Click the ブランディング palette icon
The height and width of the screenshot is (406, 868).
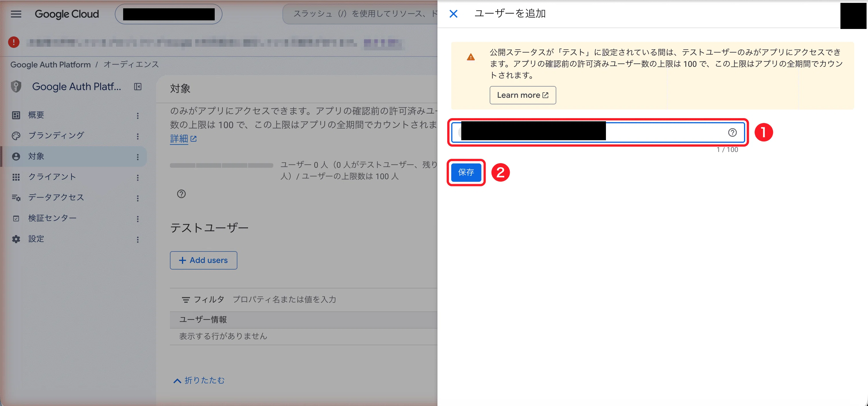pos(16,136)
